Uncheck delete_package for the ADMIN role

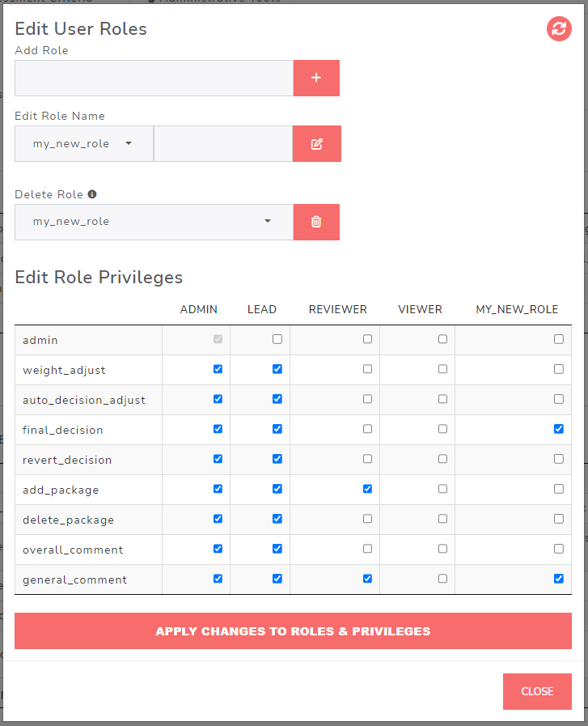pyautogui.click(x=218, y=519)
